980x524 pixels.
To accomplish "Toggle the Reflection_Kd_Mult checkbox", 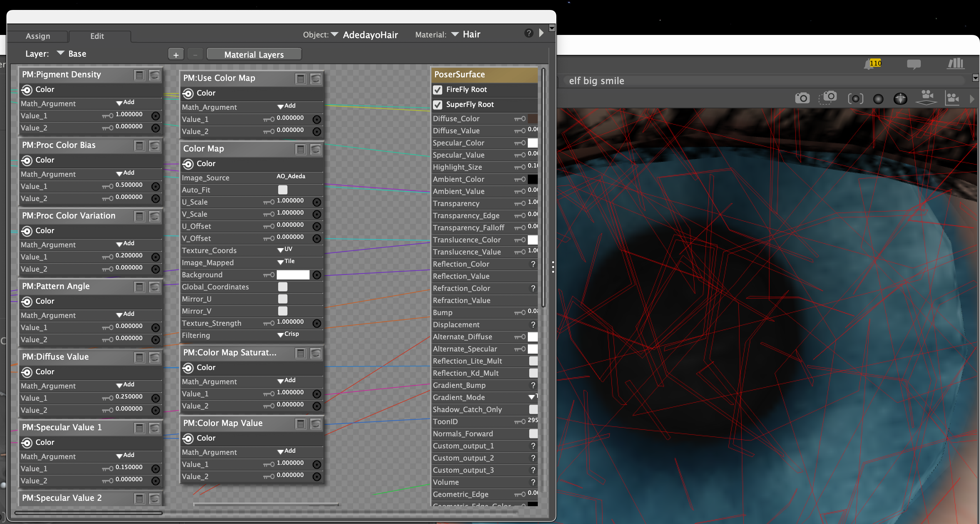I will tap(534, 373).
